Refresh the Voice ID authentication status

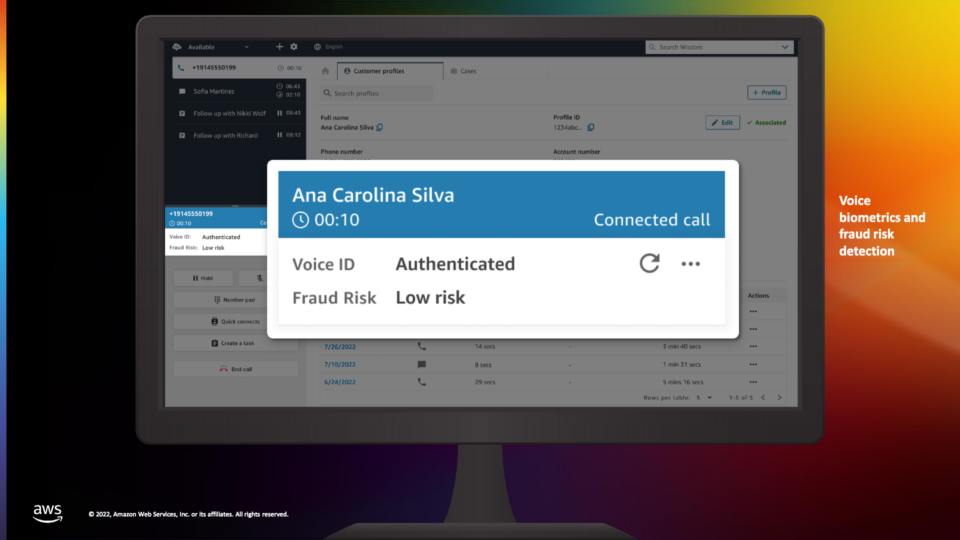[x=649, y=263]
